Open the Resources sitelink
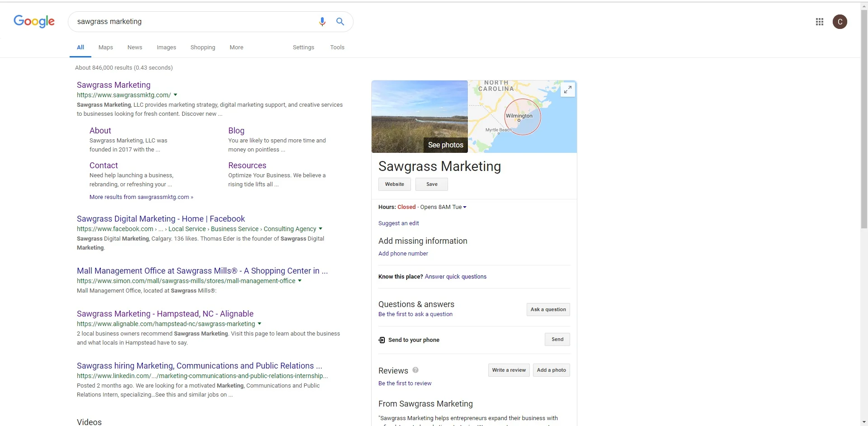 point(247,166)
